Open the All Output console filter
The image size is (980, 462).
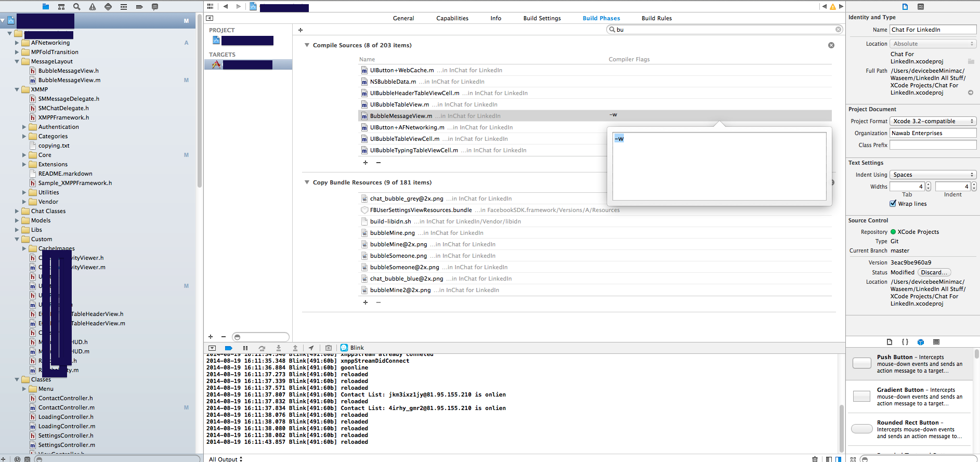[x=226, y=459]
